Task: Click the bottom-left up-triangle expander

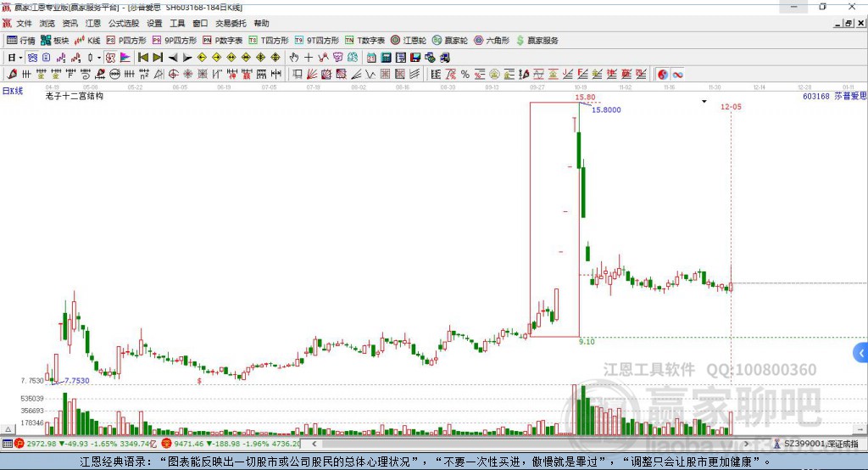Action: [8, 429]
